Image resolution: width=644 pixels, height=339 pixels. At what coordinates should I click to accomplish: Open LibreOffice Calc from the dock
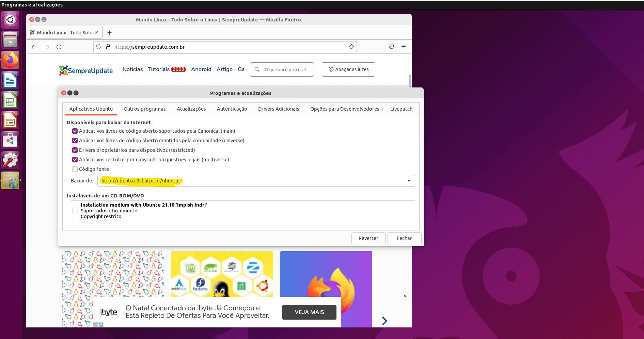(x=10, y=100)
